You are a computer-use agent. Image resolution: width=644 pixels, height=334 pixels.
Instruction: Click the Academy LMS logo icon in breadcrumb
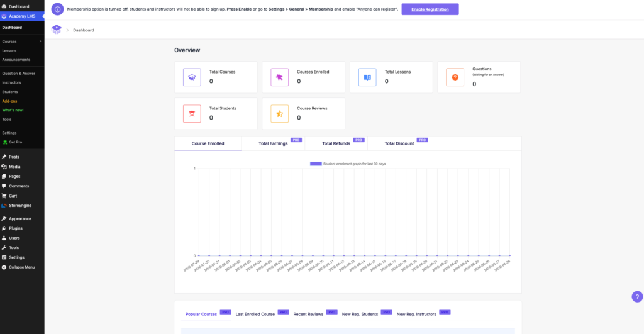pyautogui.click(x=56, y=30)
